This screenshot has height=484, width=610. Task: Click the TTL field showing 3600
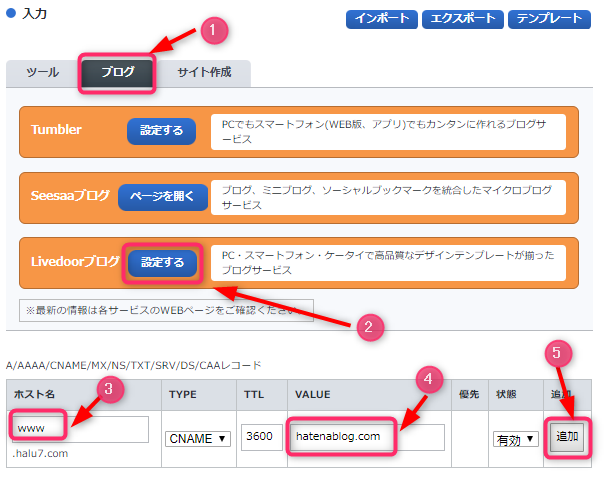tap(261, 437)
